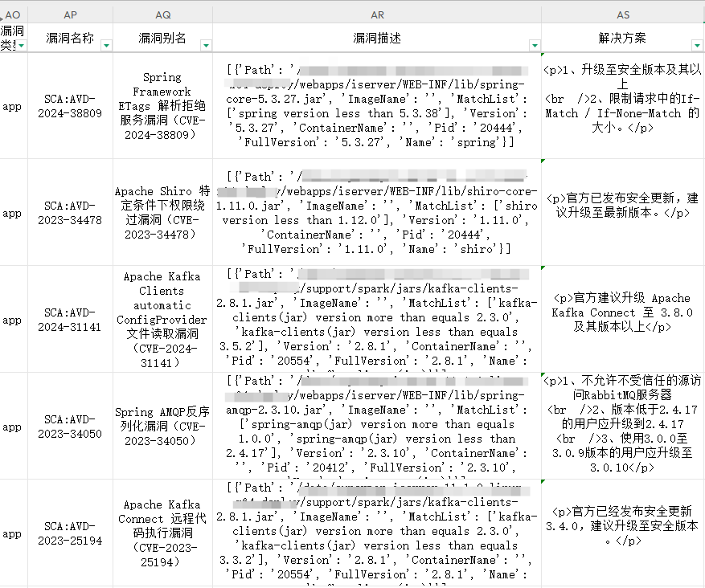
Task: Select column AO header
Action: click(13, 14)
